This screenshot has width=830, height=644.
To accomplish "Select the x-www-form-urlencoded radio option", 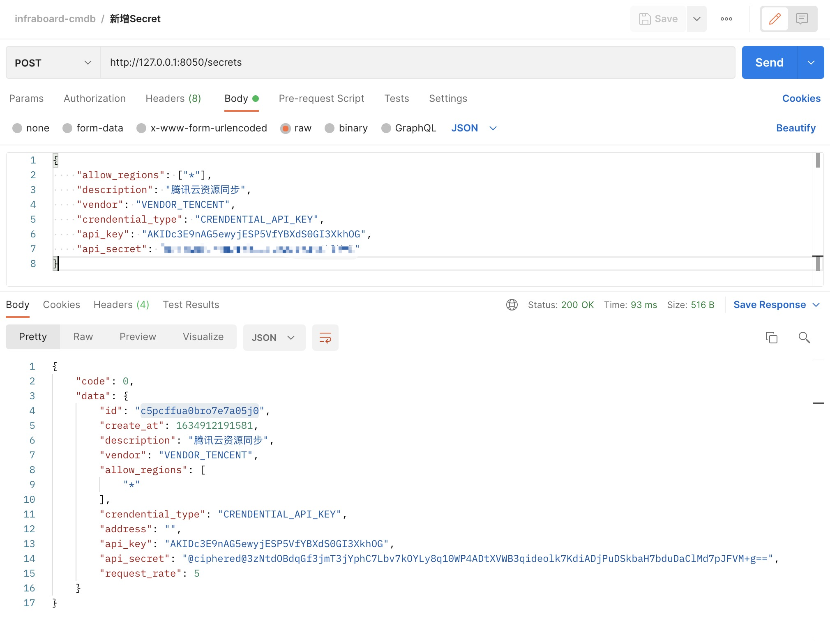I will (x=141, y=128).
